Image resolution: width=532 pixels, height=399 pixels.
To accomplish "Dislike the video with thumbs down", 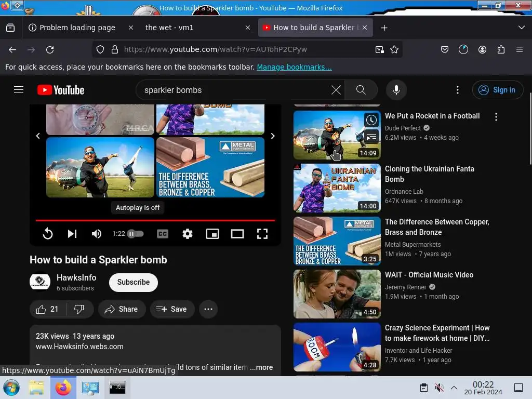I will tap(79, 309).
